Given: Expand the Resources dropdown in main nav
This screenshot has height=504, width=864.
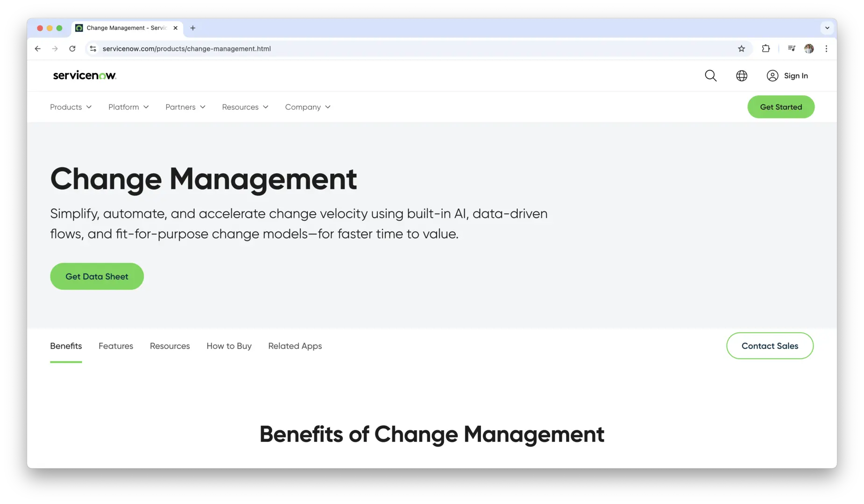Looking at the screenshot, I should click(x=245, y=107).
